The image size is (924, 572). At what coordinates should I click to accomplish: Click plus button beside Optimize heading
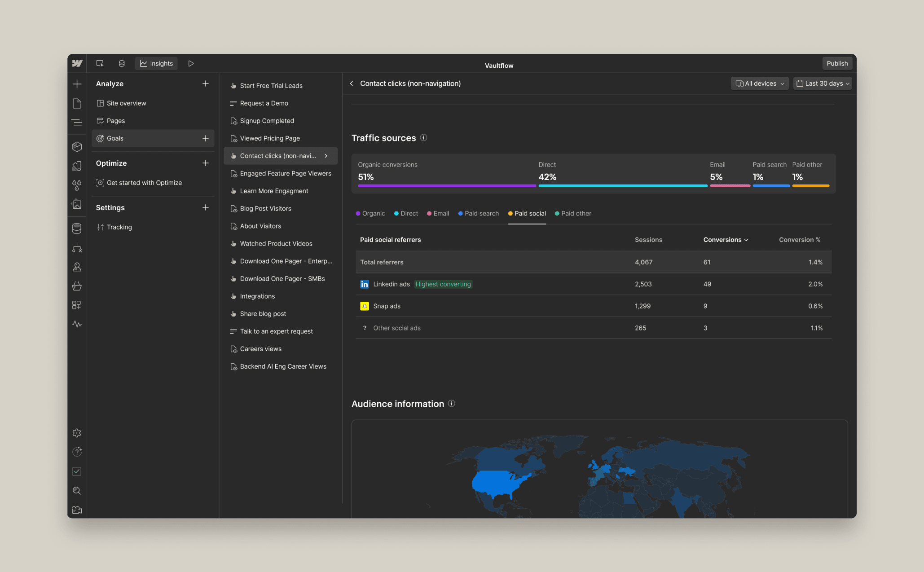pyautogui.click(x=205, y=163)
